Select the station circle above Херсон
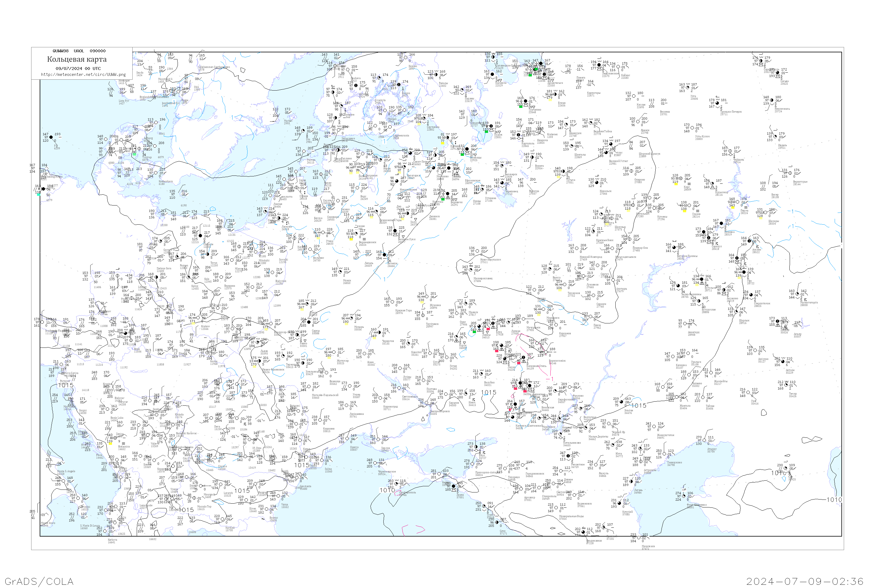Viewport: 882px width, 588px height. pyautogui.click(x=379, y=440)
